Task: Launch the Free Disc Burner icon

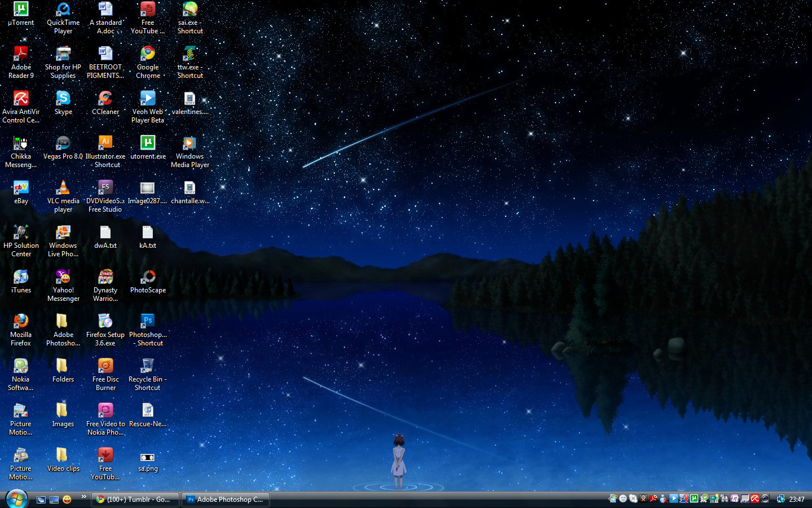Action: coord(105,375)
